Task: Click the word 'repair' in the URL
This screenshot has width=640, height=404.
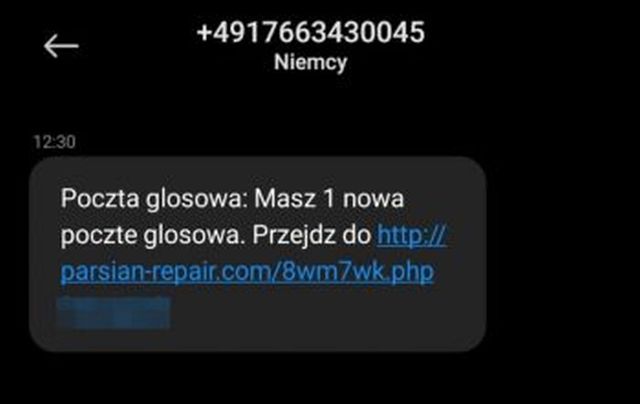Action: tap(184, 273)
